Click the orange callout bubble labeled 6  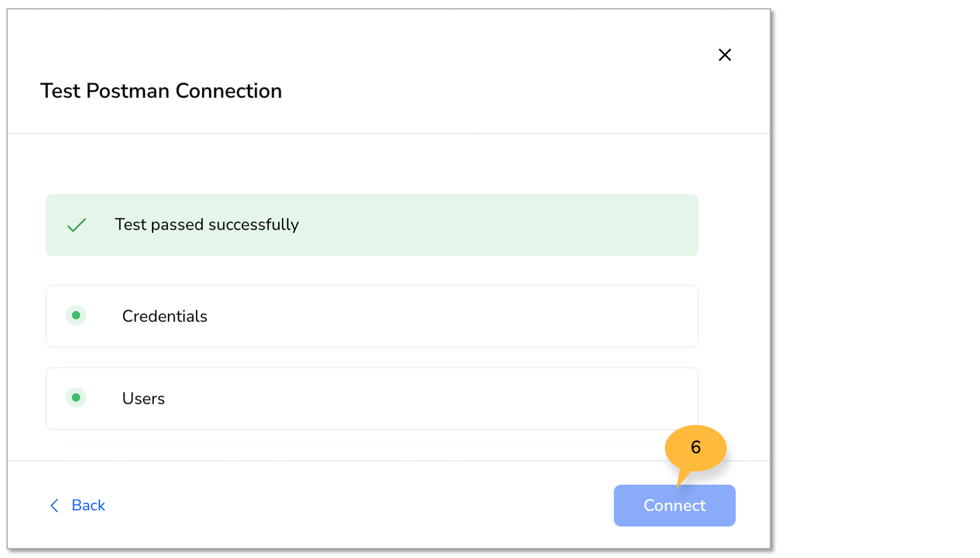click(696, 449)
